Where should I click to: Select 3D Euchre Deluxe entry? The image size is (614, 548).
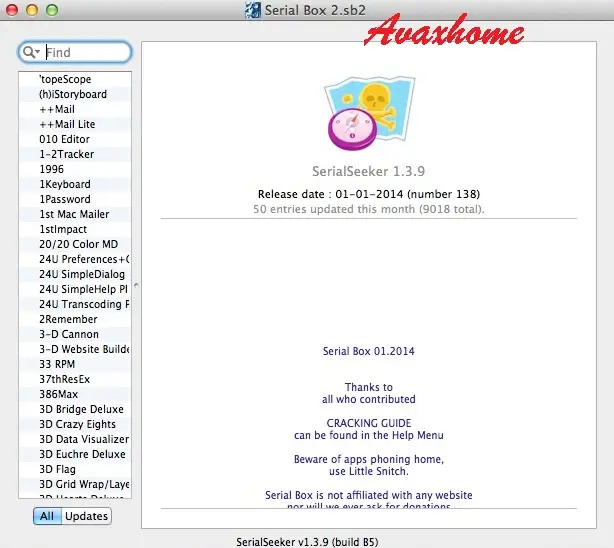(x=75, y=454)
